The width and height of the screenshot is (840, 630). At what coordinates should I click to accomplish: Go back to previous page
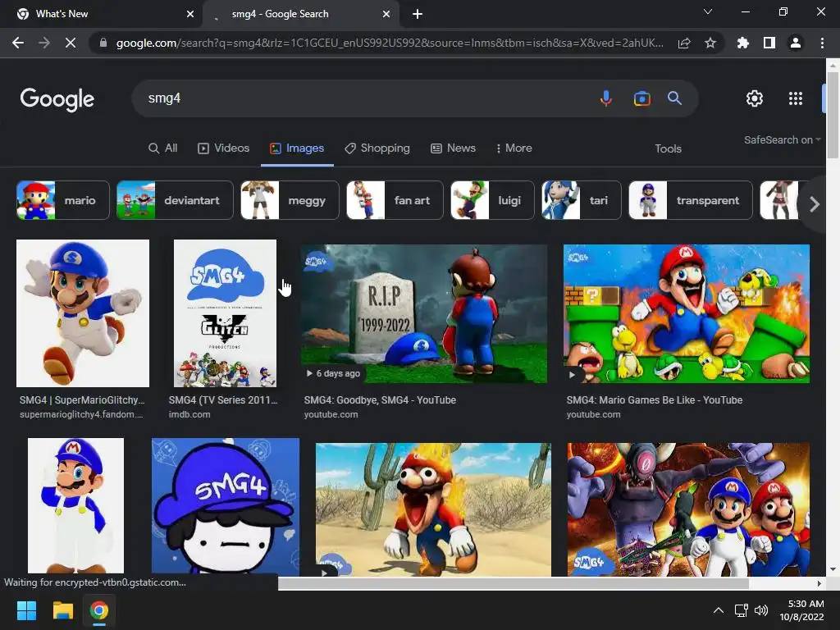pos(18,43)
